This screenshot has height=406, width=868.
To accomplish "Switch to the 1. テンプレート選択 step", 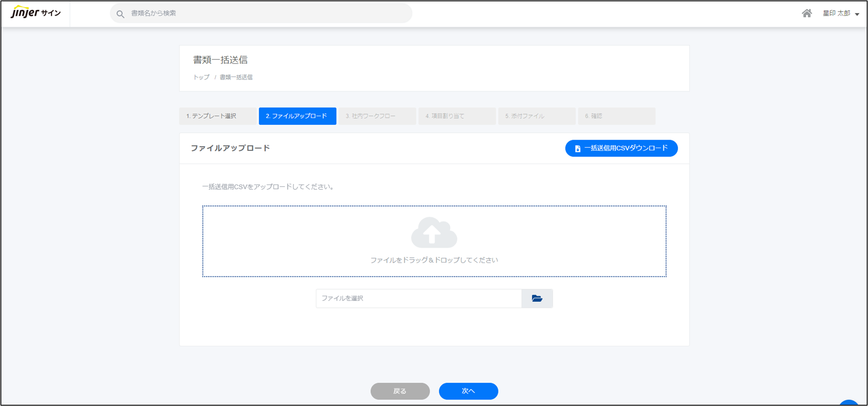I will 218,116.
